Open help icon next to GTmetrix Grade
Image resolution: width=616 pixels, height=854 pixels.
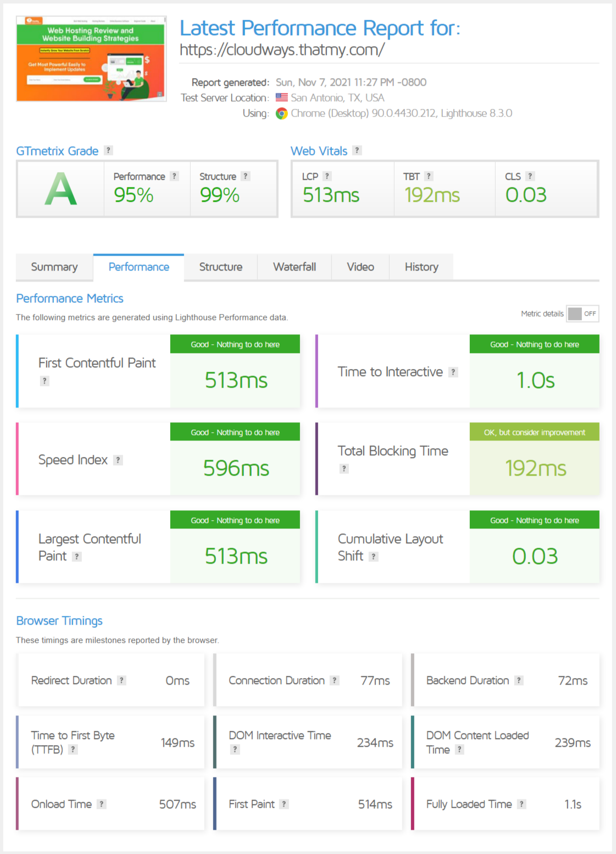coord(109,150)
